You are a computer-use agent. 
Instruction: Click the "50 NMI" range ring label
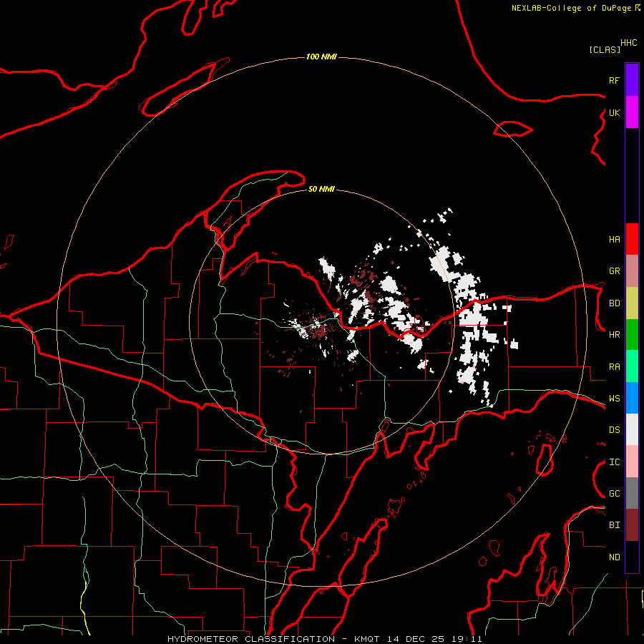pyautogui.click(x=321, y=189)
